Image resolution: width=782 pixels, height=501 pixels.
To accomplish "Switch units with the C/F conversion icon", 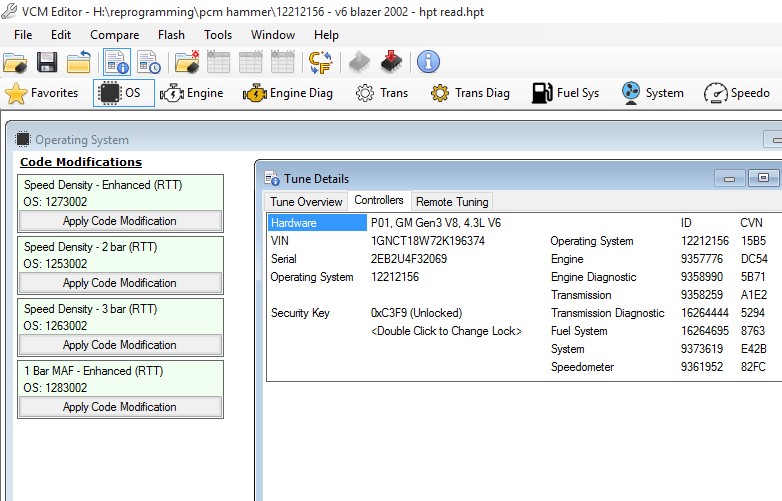I will click(x=321, y=62).
